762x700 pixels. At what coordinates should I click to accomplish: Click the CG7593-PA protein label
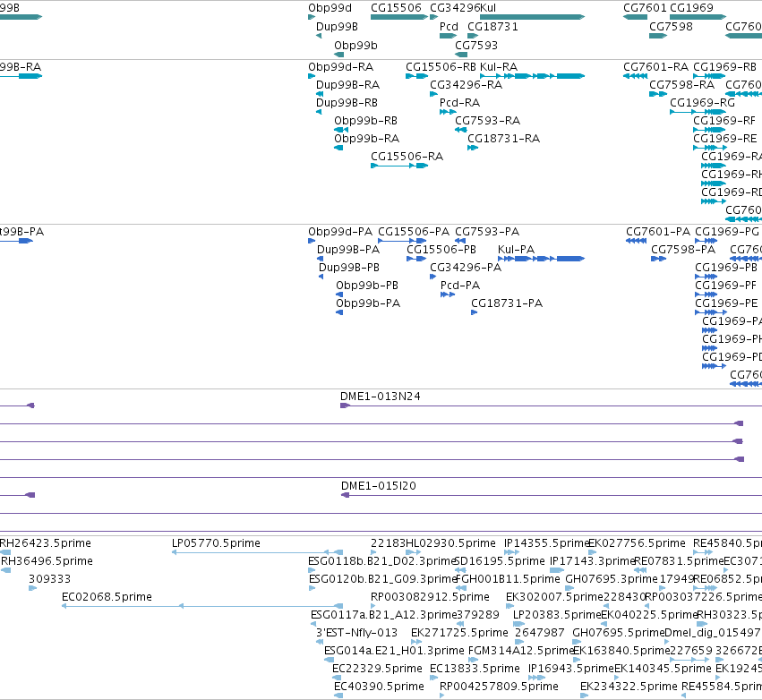coord(487,232)
